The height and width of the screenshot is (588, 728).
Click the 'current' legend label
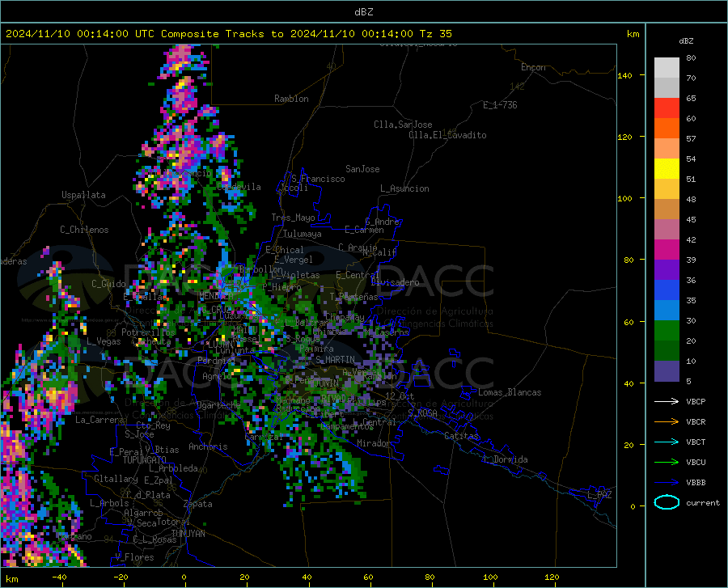pos(703,502)
